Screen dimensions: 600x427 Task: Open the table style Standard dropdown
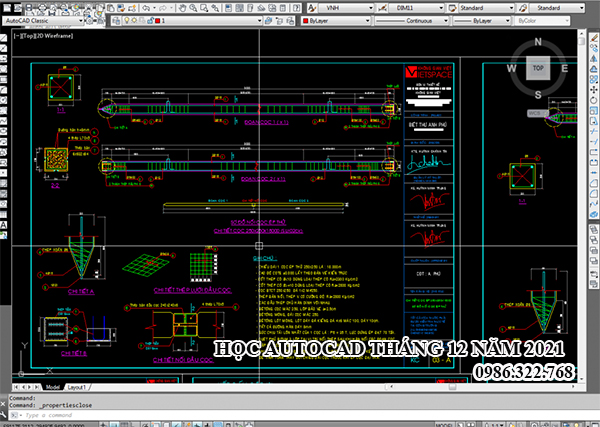click(x=511, y=8)
